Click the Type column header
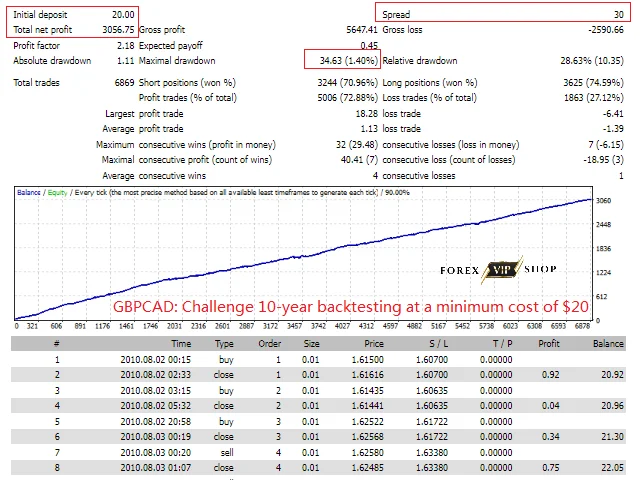The height and width of the screenshot is (480, 640). (224, 344)
